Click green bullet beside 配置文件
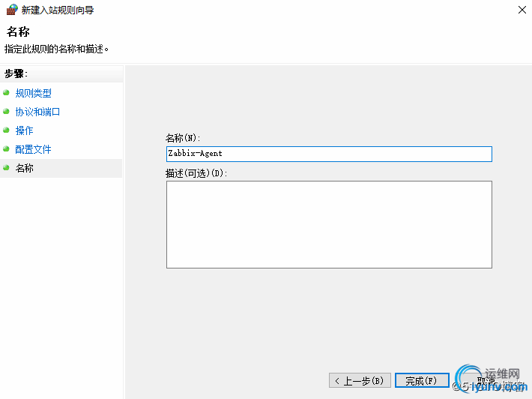 pyautogui.click(x=6, y=149)
